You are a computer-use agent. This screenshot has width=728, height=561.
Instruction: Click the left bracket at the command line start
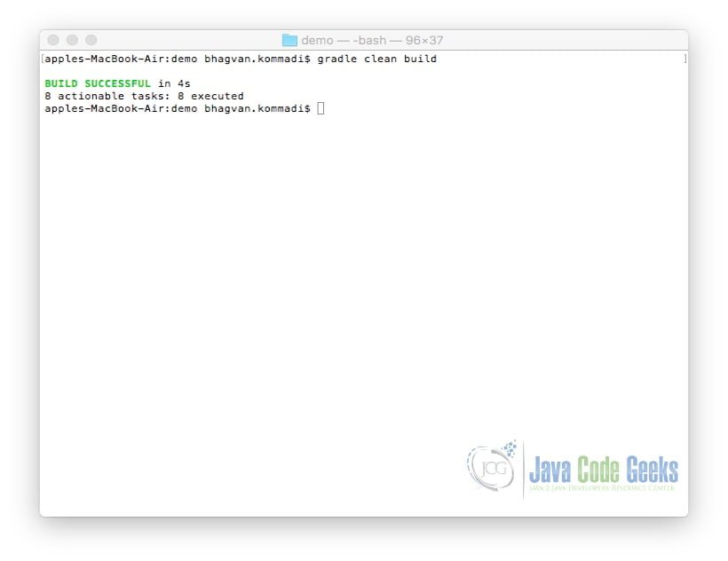44,59
